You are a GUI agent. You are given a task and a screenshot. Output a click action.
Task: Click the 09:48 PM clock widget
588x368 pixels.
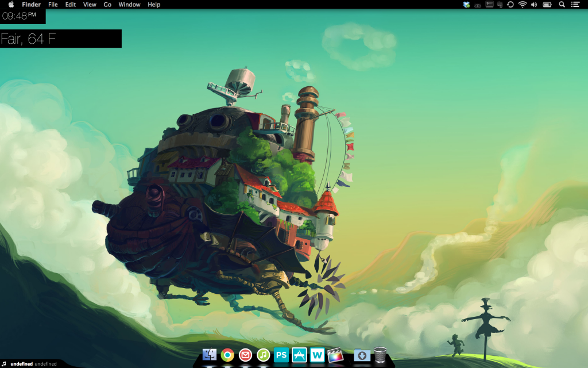tap(22, 16)
